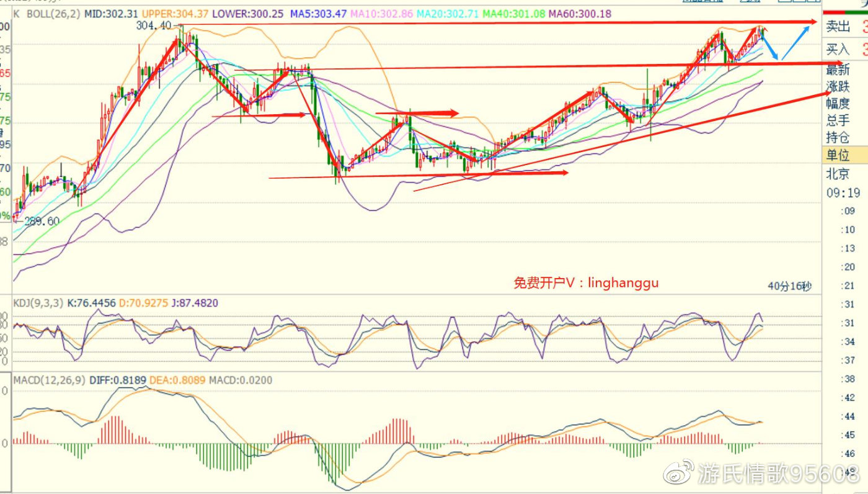Select the K:76.4456 value
This screenshot has height=494, width=868.
[x=91, y=303]
